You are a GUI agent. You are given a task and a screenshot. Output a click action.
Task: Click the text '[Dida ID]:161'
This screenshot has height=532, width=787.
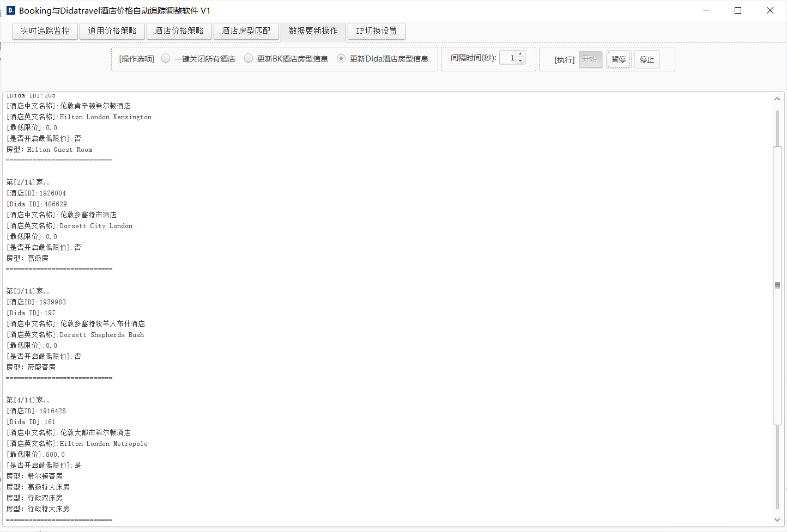(x=31, y=422)
